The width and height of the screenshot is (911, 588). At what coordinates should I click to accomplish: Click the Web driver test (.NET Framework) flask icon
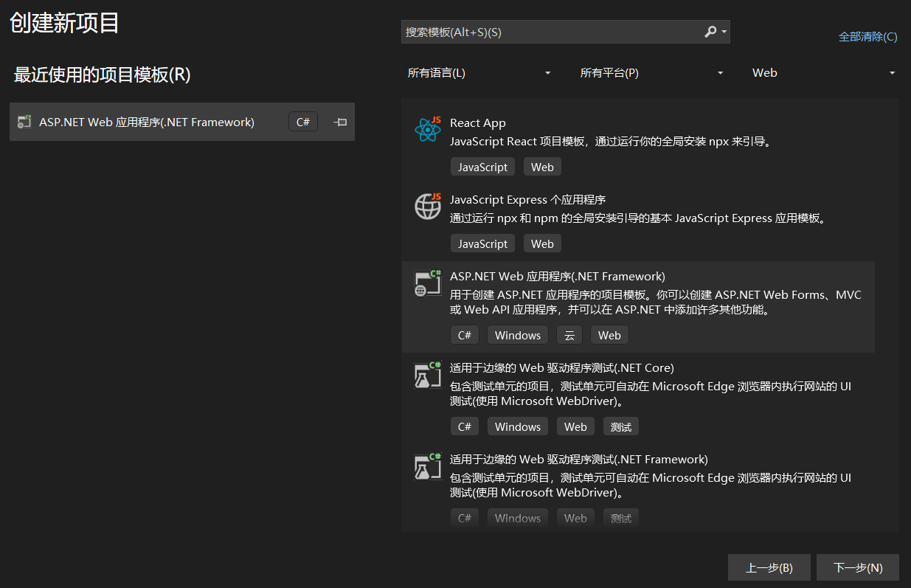428,466
